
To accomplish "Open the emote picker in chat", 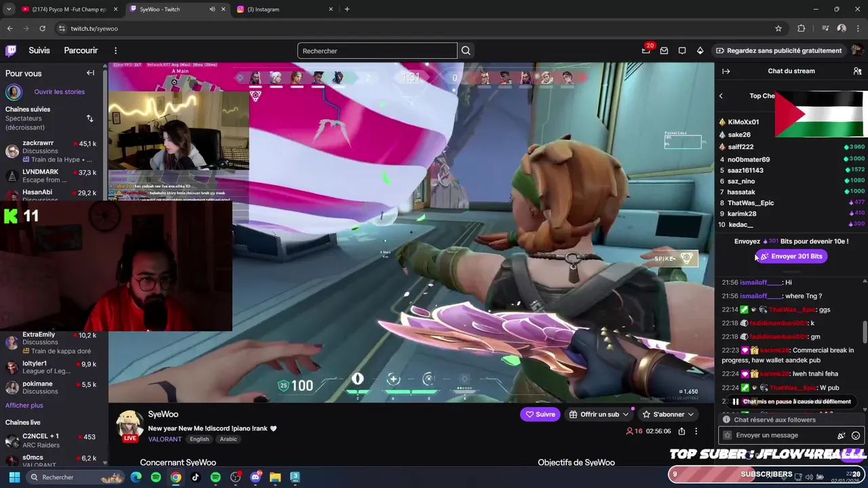I will click(x=856, y=435).
